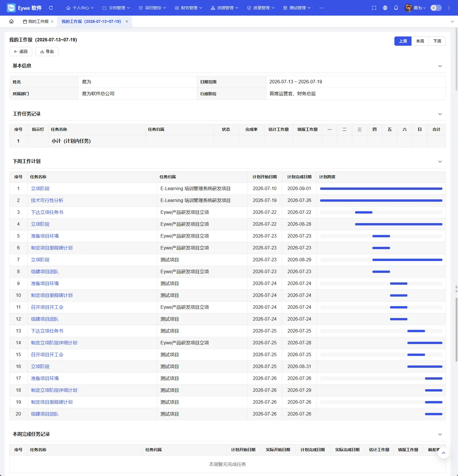Select the 上周 period button
458x476 pixels.
(x=403, y=41)
